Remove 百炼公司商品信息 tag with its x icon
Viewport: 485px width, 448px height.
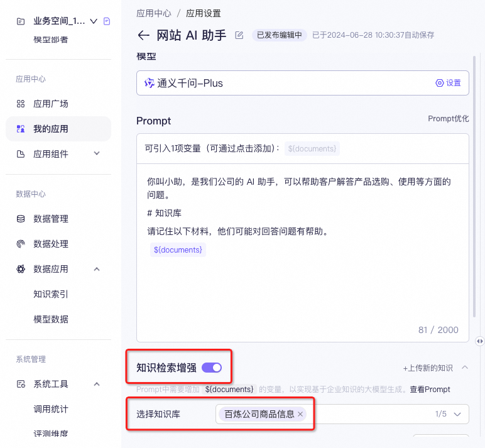coord(300,414)
